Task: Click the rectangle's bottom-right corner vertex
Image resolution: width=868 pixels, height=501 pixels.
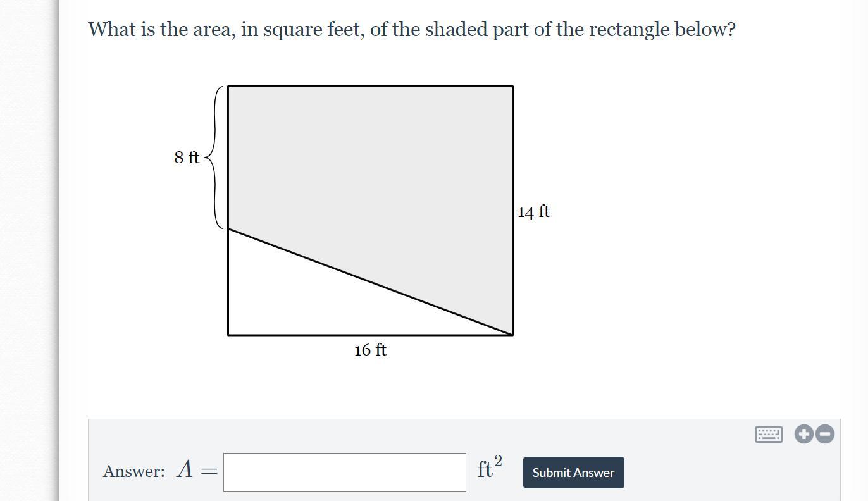Action: (512, 335)
